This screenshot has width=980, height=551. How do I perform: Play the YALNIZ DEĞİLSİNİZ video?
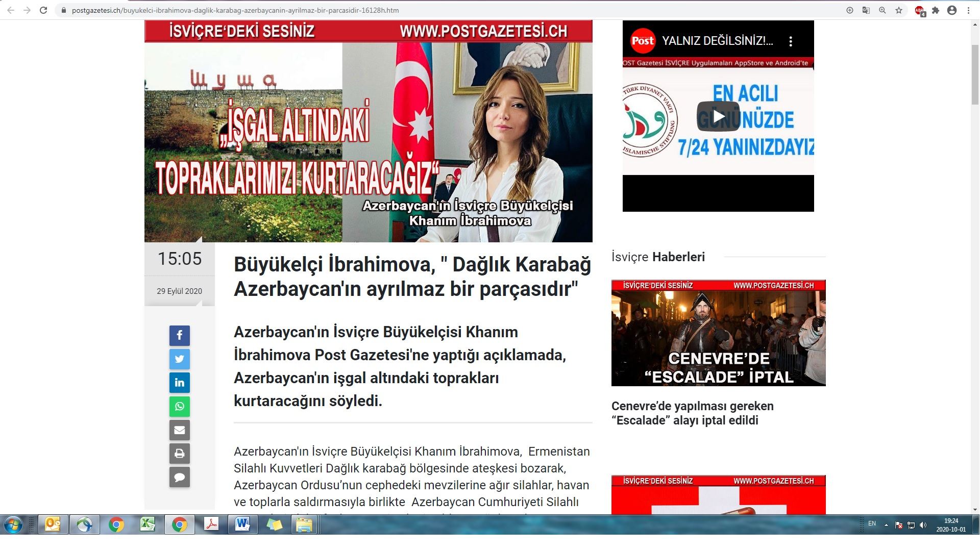pyautogui.click(x=718, y=116)
